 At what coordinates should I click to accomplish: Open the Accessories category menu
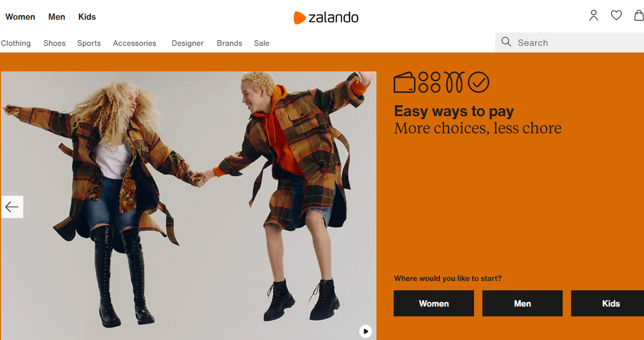pos(135,43)
